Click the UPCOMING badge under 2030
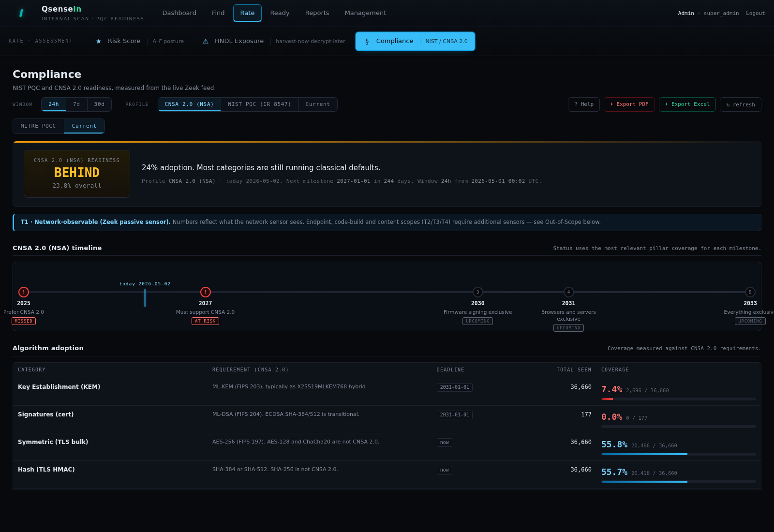Image resolution: width=774 pixels, height=532 pixels. pyautogui.click(x=478, y=321)
